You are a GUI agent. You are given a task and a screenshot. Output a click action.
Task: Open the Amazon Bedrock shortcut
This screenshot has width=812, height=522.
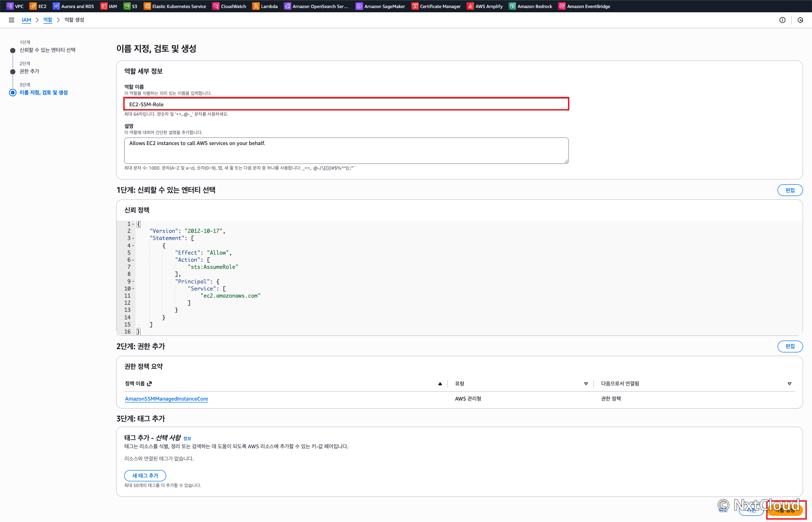(x=531, y=6)
